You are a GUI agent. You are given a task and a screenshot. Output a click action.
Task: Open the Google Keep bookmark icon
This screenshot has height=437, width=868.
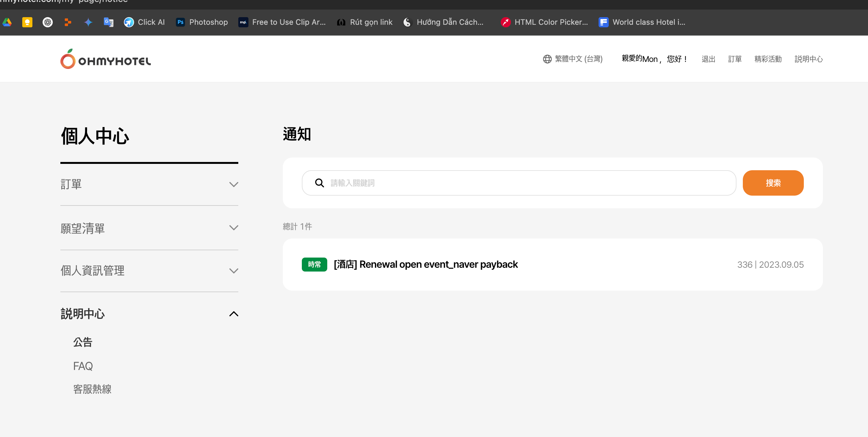pyautogui.click(x=27, y=22)
